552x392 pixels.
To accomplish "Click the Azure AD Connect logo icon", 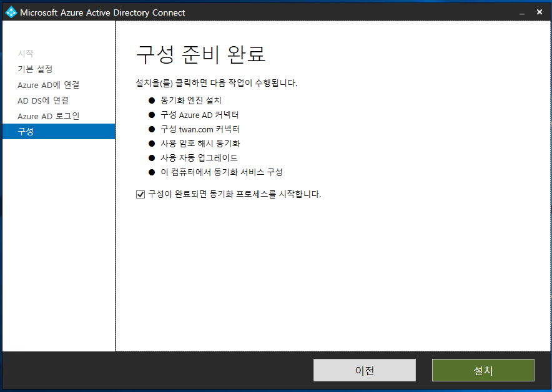I will (11, 12).
